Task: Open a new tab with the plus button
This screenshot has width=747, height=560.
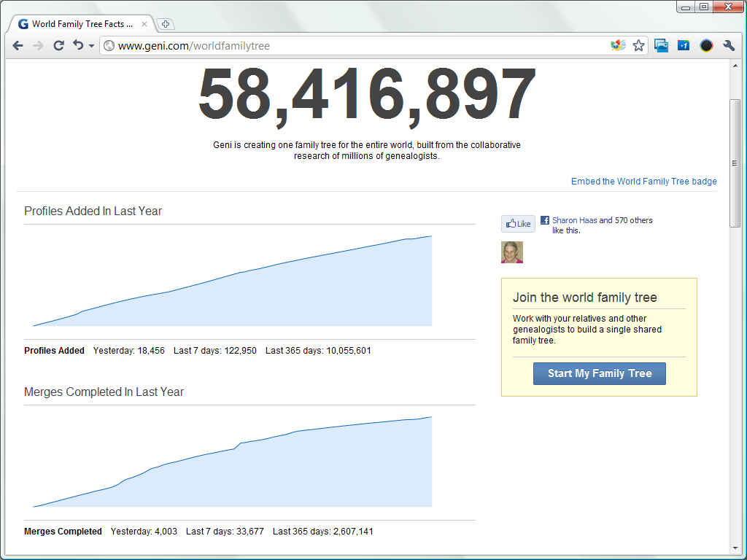Action: pos(166,24)
